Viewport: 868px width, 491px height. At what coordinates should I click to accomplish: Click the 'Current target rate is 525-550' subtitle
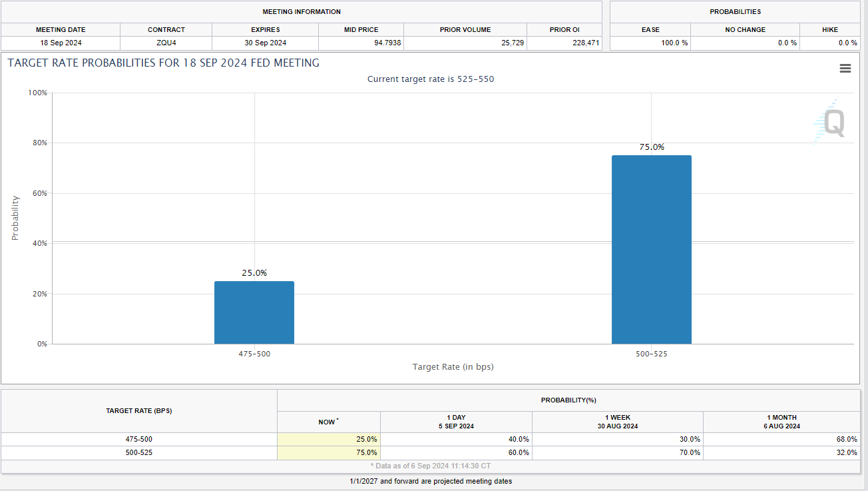click(x=431, y=79)
